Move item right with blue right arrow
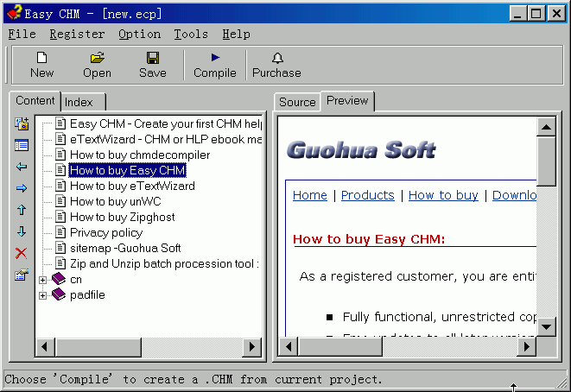 22,188
